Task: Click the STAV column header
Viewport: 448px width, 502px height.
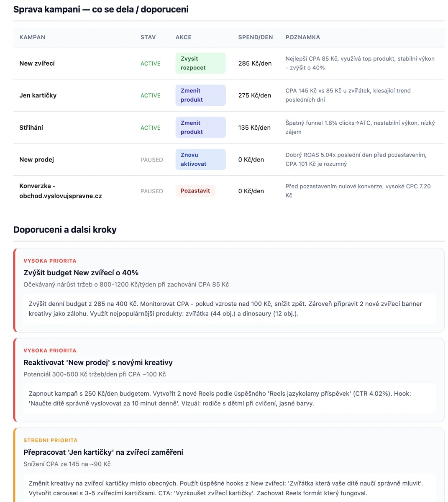Action: [x=148, y=37]
